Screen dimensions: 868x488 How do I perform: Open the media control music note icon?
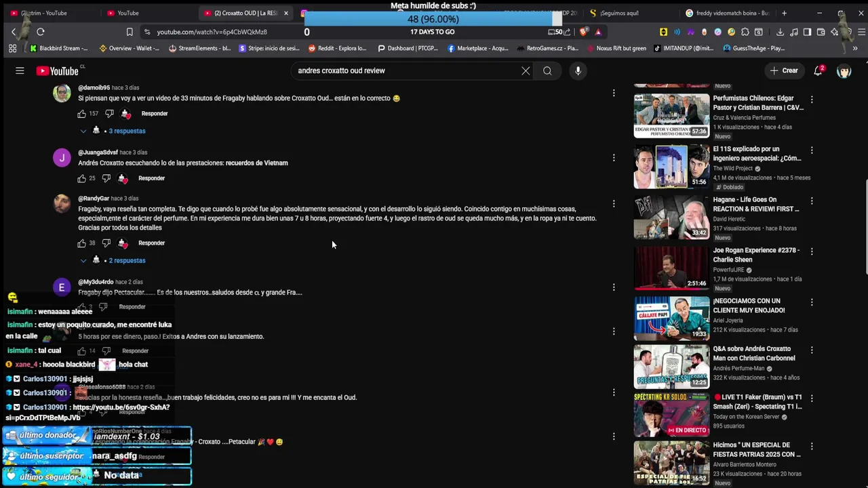(793, 32)
